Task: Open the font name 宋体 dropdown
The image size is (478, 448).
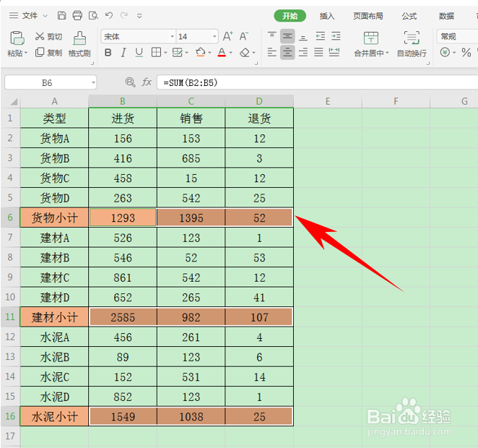Action: click(173, 37)
